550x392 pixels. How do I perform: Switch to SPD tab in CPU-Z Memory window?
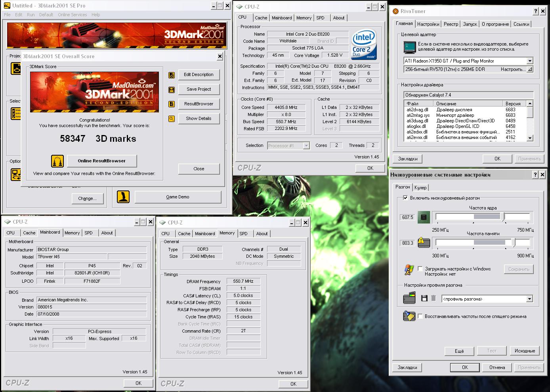243,234
